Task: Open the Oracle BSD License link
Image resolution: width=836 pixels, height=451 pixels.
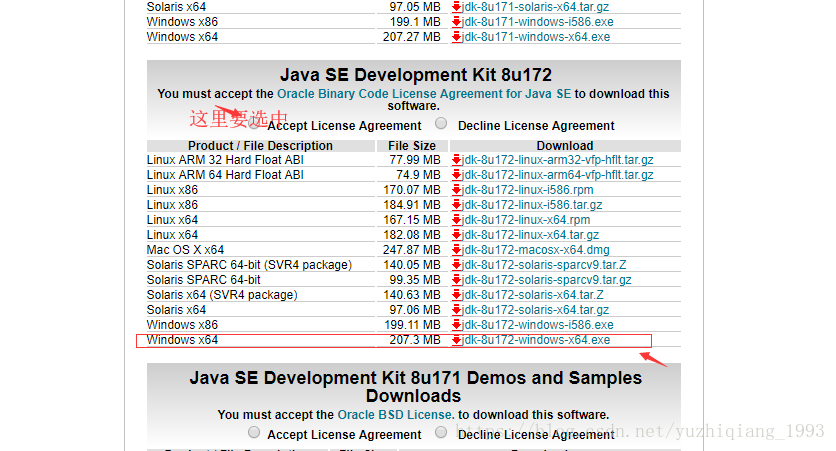Action: tap(396, 415)
